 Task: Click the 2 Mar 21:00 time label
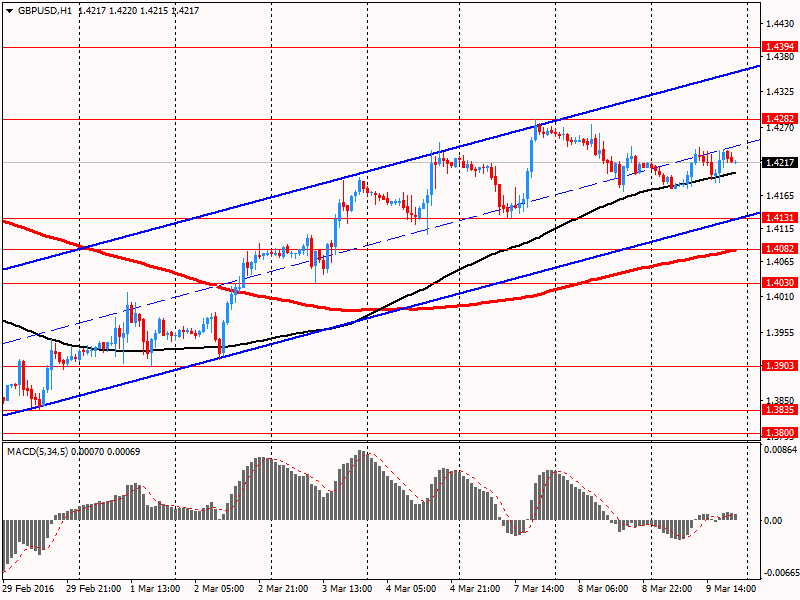[x=283, y=589]
